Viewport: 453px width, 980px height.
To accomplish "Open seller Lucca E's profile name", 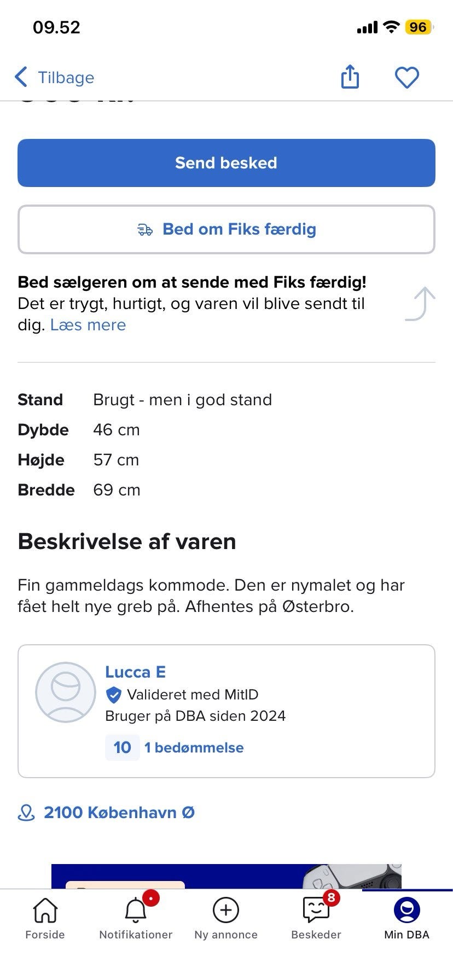I will (x=135, y=672).
